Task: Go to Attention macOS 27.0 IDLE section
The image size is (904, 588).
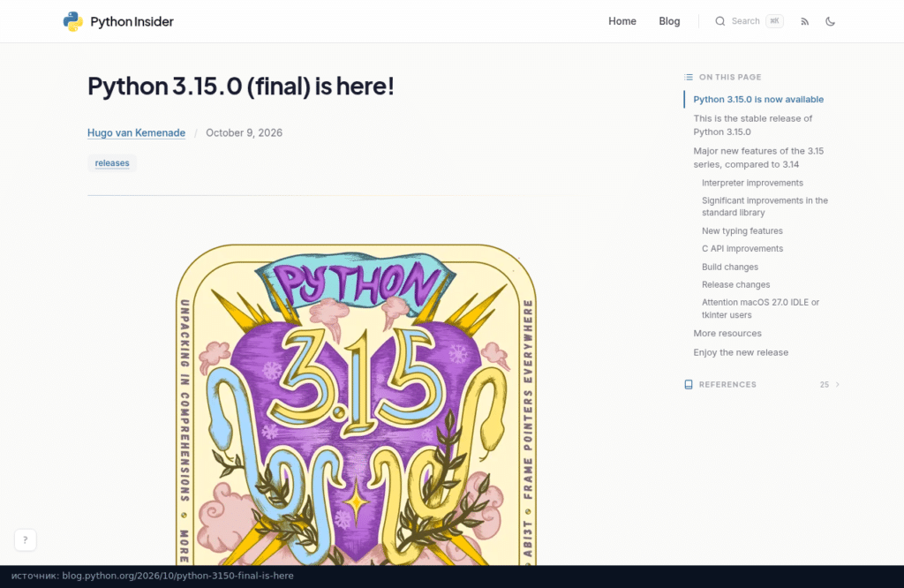Action: (760, 308)
